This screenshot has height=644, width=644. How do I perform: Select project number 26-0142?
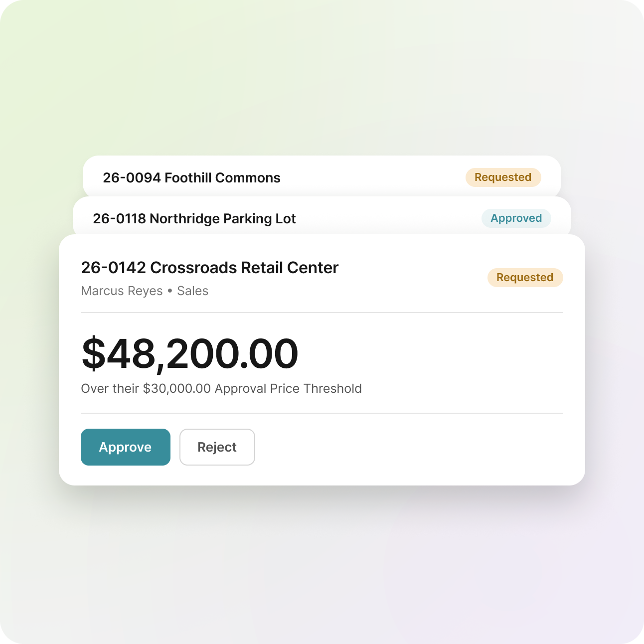coord(114,268)
